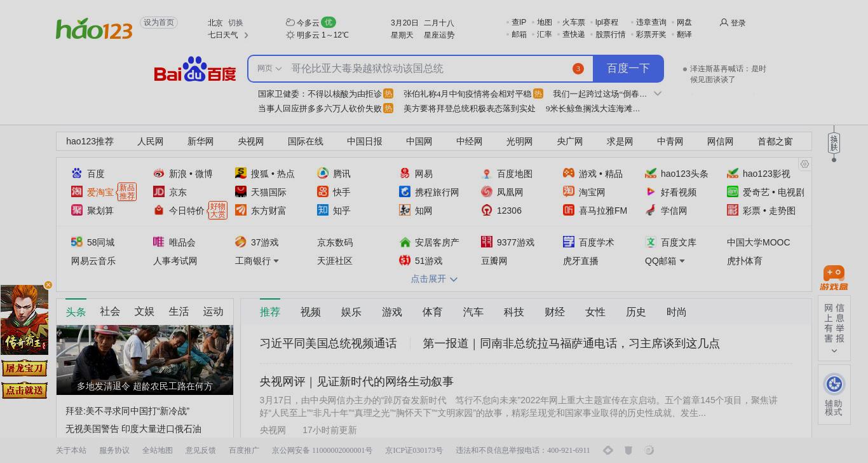The image size is (868, 463).
Task: Click the 爱奇艺 icon
Action: click(x=733, y=191)
